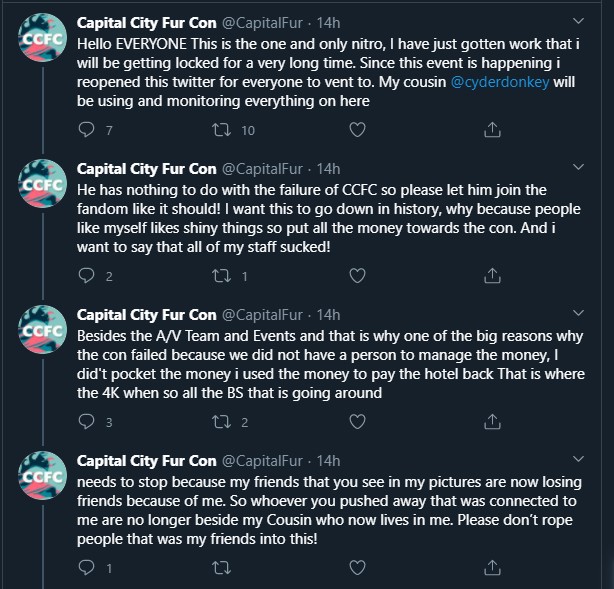Retweet the "He has nothing" tweet
The height and width of the screenshot is (589, 614).
tap(222, 276)
